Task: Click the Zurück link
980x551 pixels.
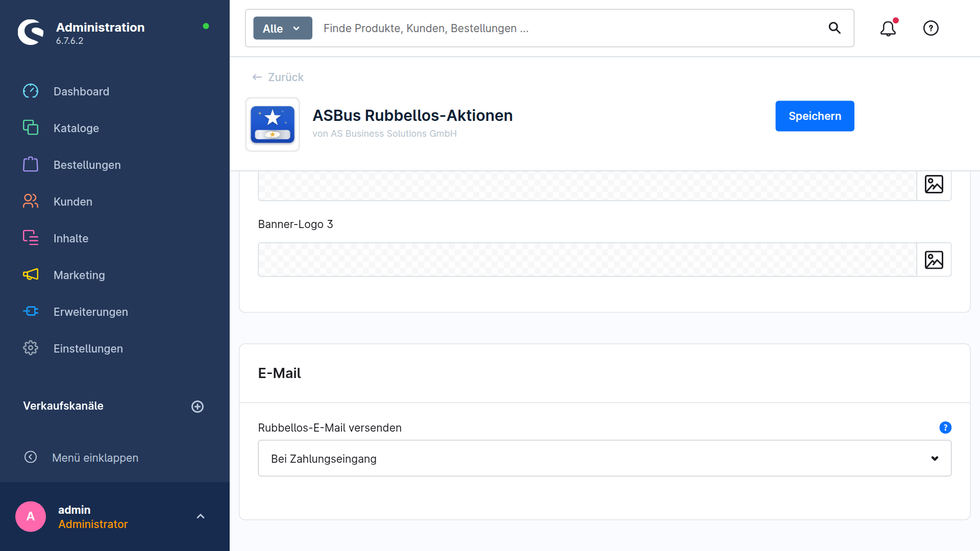Action: pyautogui.click(x=286, y=77)
